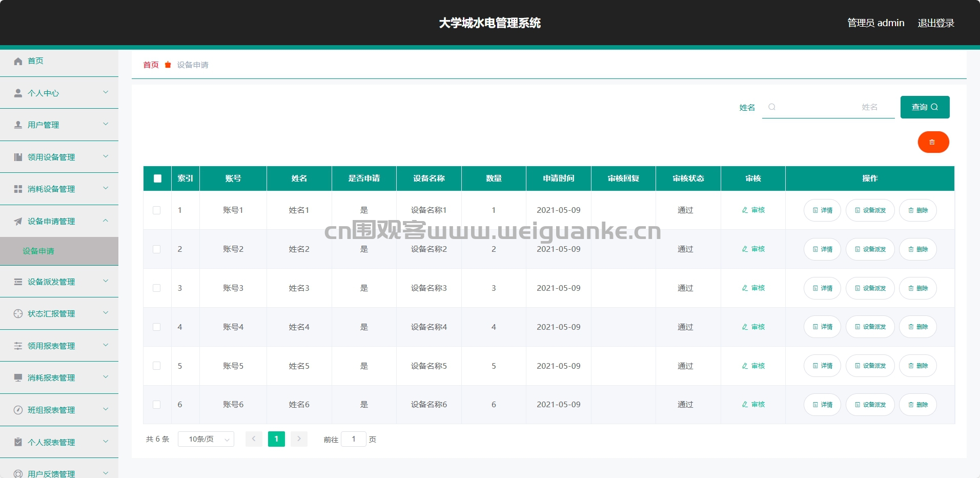The height and width of the screenshot is (478, 980).
Task: Click the 审核 pencil icon for 账号5
Action: pyautogui.click(x=745, y=366)
